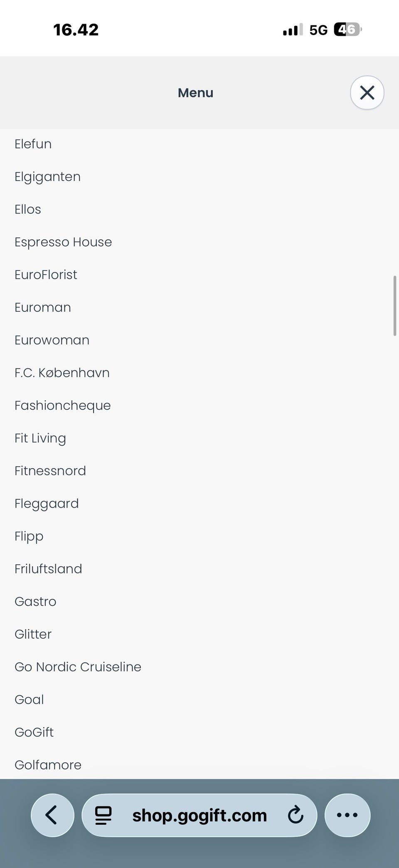Reload the page using the refresh icon
Viewport: 399px width, 868px height.
click(295, 815)
